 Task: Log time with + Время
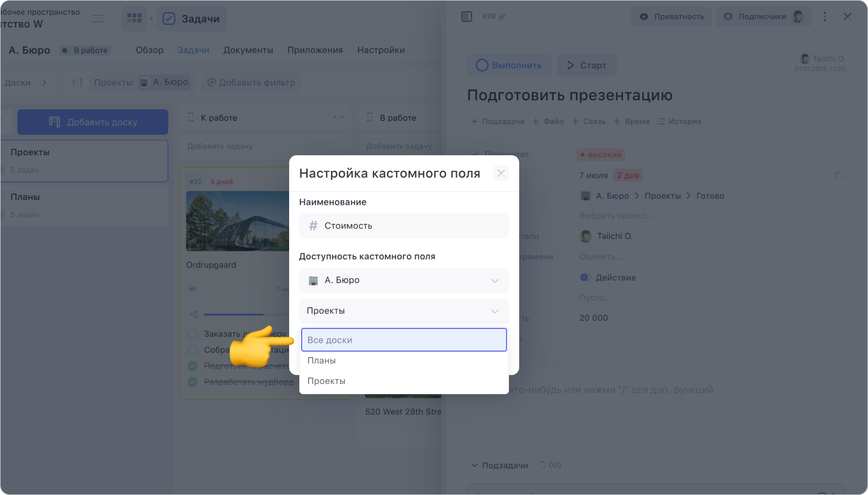(631, 121)
